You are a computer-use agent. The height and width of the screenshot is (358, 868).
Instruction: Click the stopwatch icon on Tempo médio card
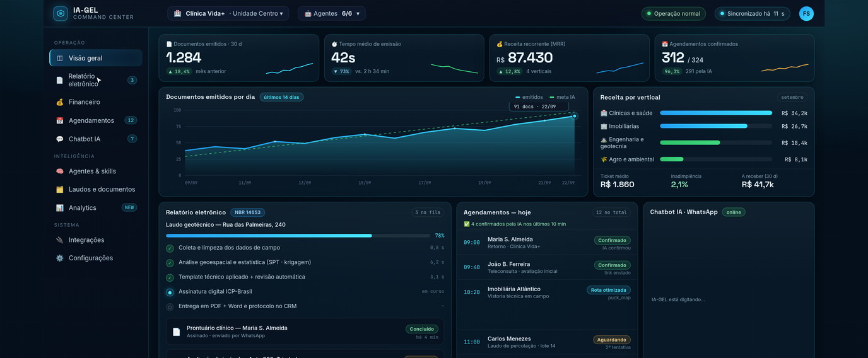pyautogui.click(x=334, y=44)
